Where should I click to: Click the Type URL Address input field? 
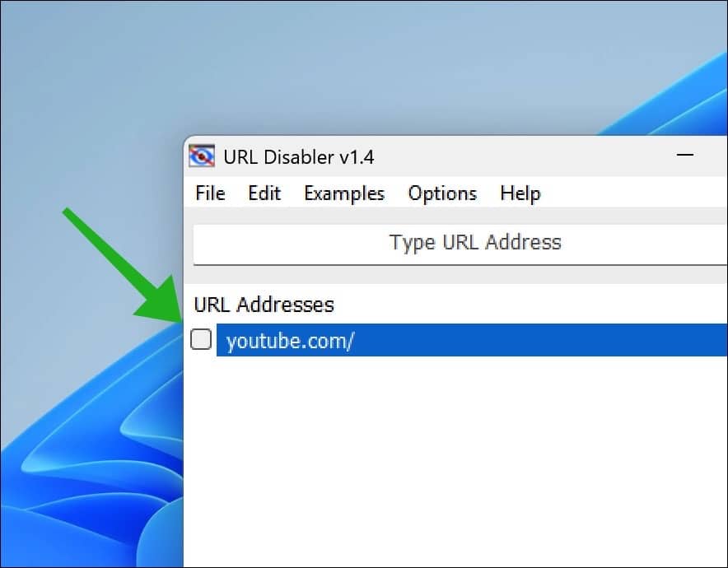[x=460, y=244]
